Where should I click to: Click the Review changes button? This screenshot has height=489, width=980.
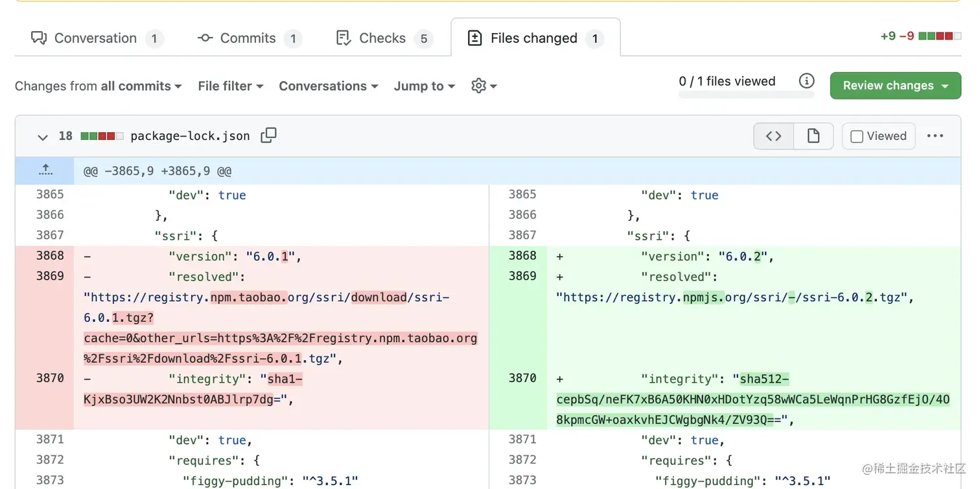click(894, 85)
